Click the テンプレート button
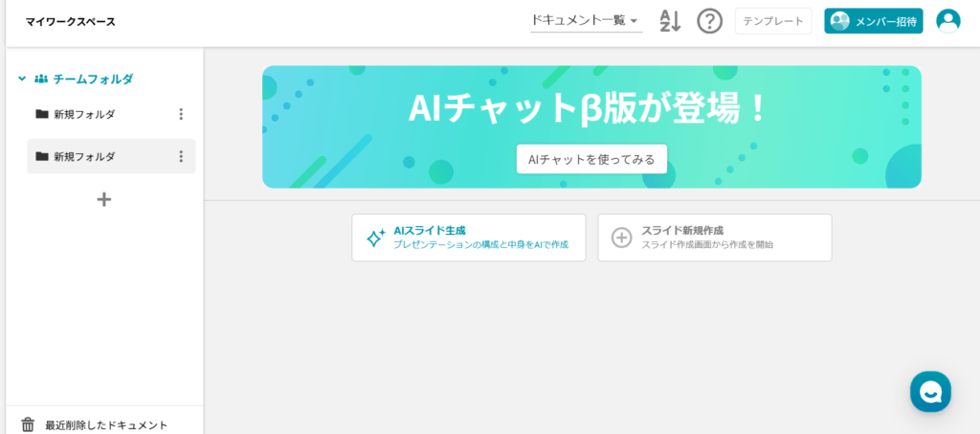 coord(773,21)
